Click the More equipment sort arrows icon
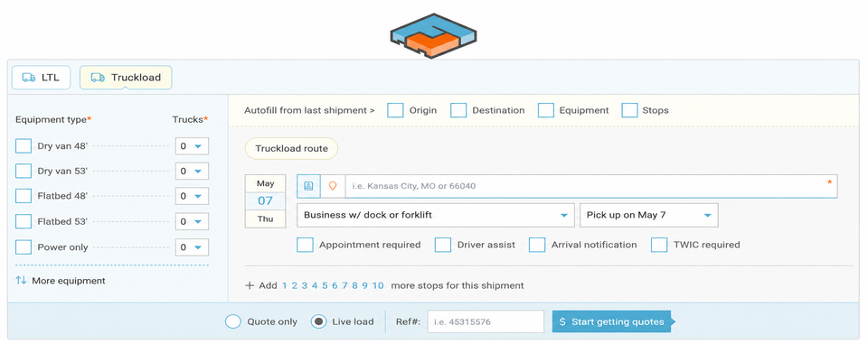Viewport: 868px width, 344px height. [21, 281]
